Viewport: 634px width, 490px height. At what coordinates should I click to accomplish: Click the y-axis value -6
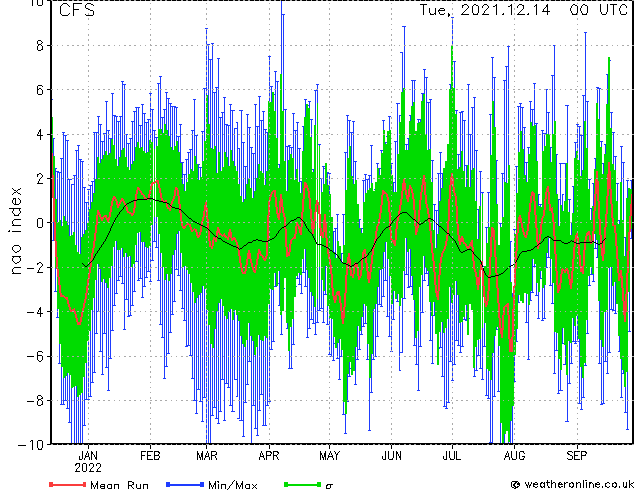coord(35,356)
